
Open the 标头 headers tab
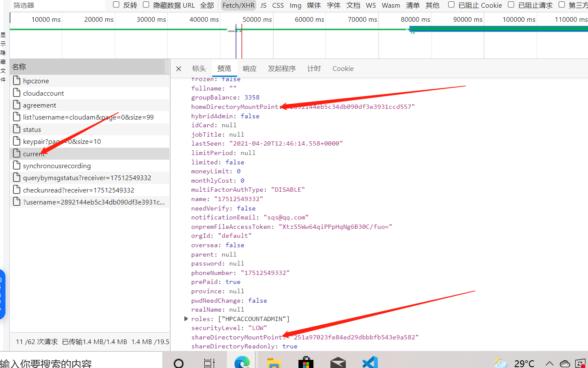click(x=199, y=69)
